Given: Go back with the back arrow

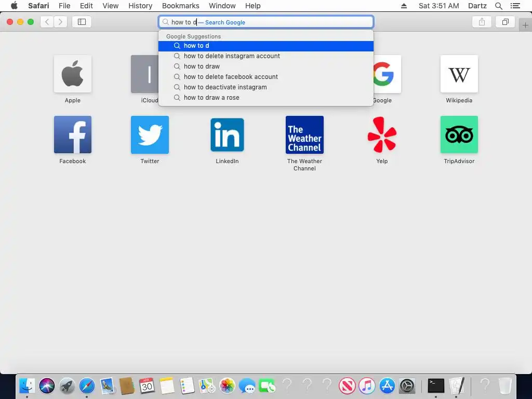Looking at the screenshot, I should 47,22.
